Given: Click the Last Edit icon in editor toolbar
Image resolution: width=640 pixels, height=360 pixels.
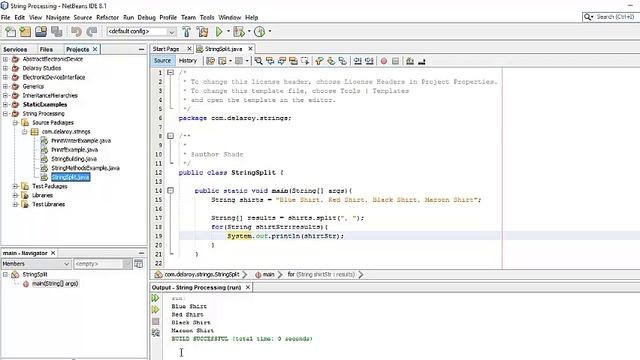Looking at the screenshot, I should 210,61.
